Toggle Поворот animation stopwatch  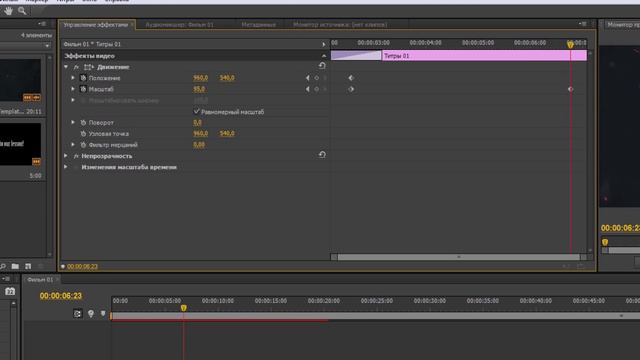(83, 122)
